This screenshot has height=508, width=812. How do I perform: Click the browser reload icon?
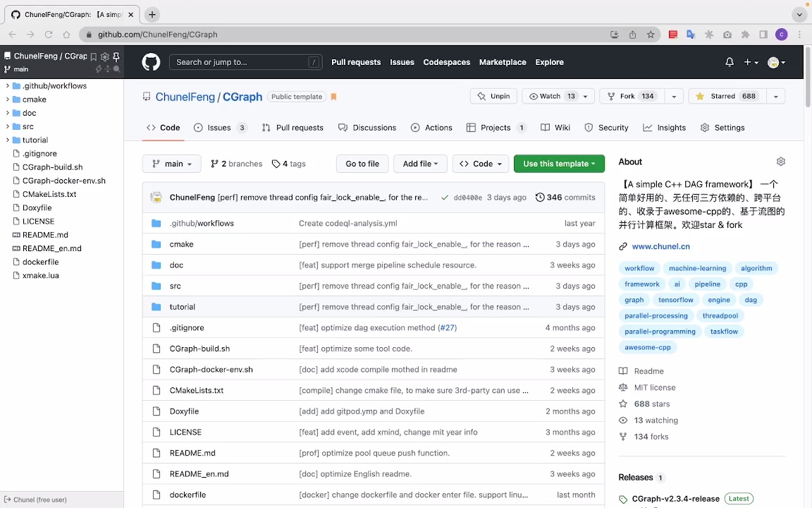pyautogui.click(x=49, y=34)
